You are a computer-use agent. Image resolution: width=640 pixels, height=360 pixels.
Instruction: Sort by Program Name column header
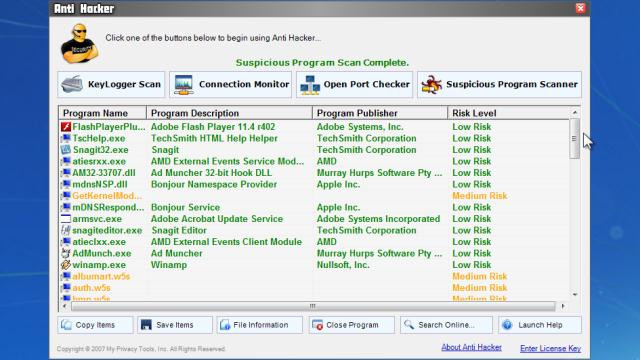click(x=102, y=113)
